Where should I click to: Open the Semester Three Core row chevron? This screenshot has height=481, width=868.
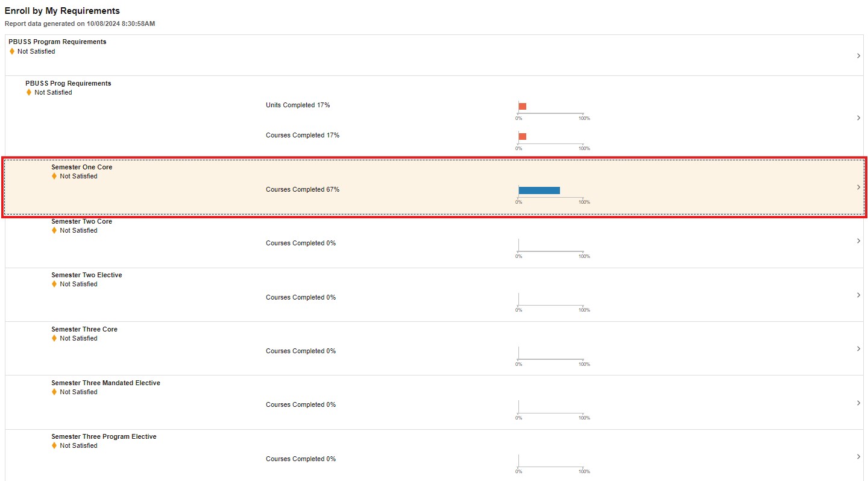click(x=858, y=349)
